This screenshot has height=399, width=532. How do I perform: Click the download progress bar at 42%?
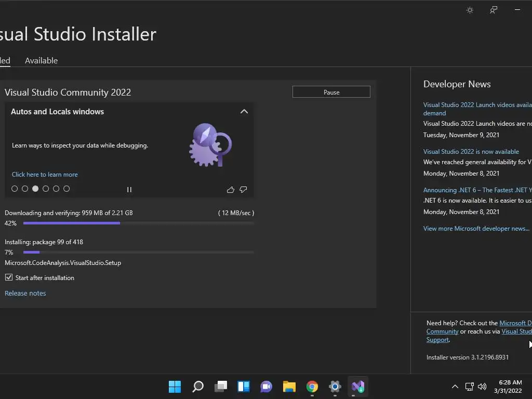click(138, 223)
